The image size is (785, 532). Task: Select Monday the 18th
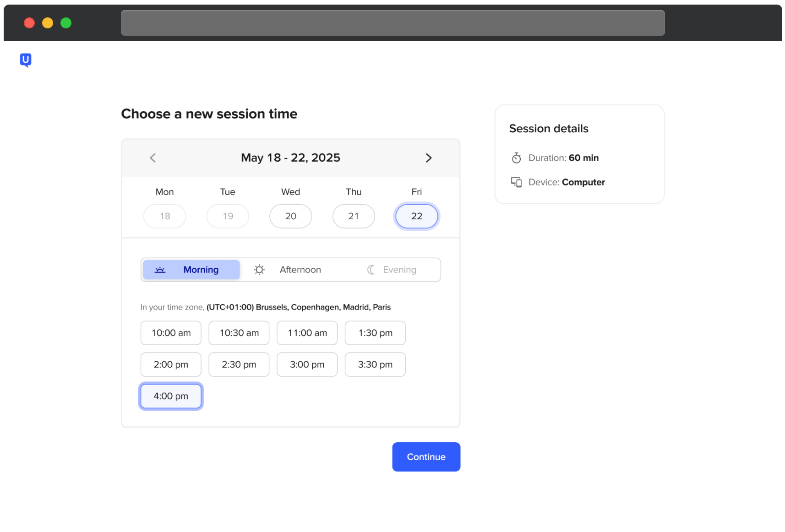165,216
